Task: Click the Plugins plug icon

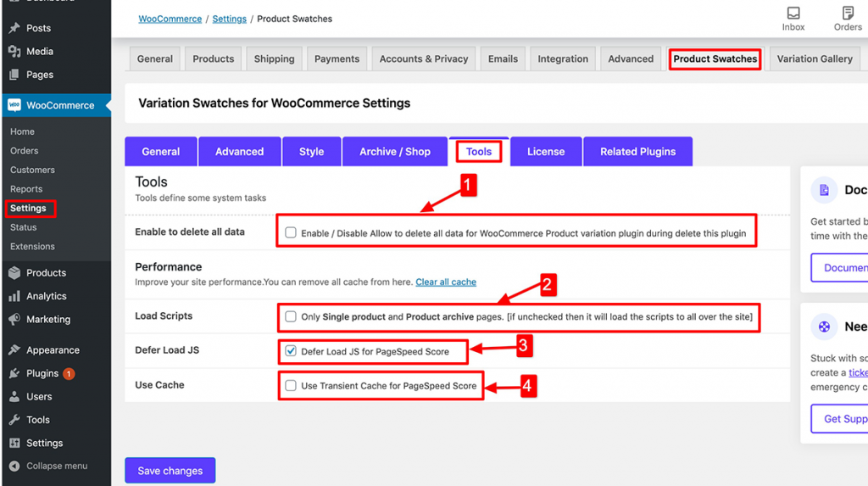Action: click(x=14, y=373)
